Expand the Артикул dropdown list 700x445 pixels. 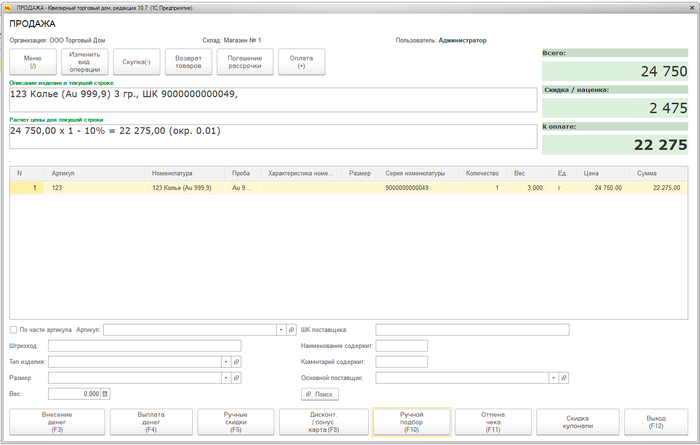(281, 328)
